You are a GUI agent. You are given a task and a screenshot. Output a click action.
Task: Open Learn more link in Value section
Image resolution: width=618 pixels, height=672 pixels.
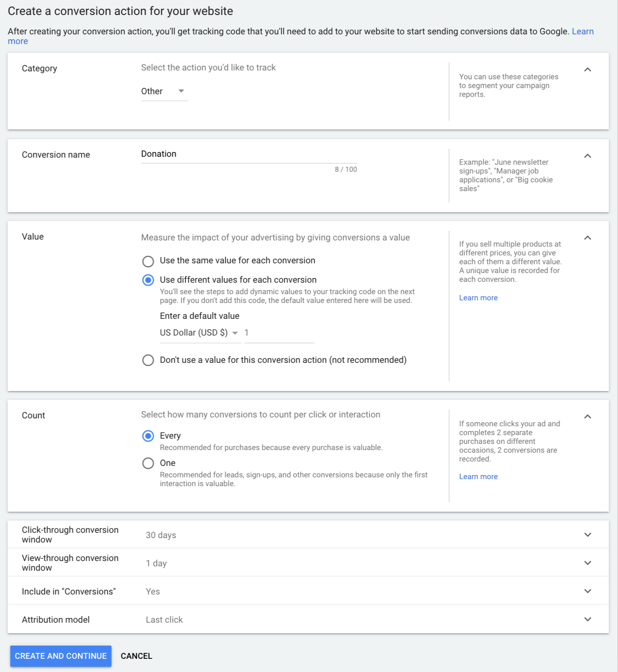coord(478,298)
